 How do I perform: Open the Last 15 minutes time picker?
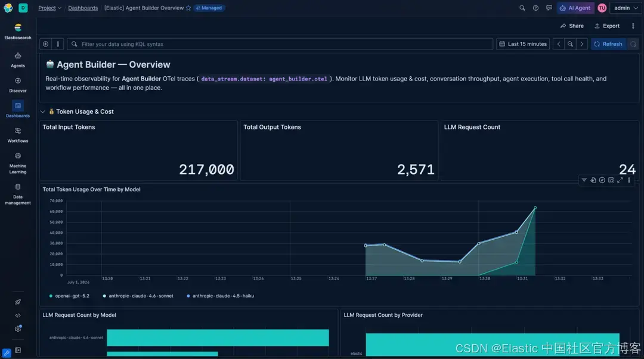click(x=523, y=44)
